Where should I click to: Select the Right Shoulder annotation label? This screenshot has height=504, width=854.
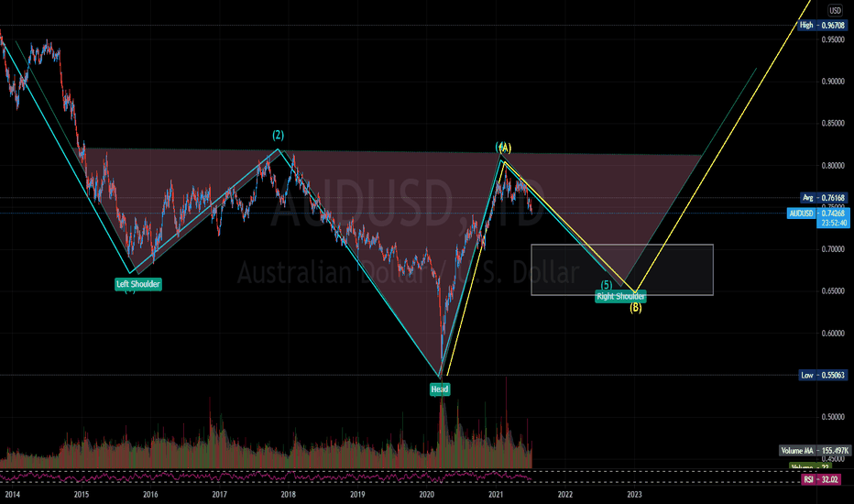point(620,296)
